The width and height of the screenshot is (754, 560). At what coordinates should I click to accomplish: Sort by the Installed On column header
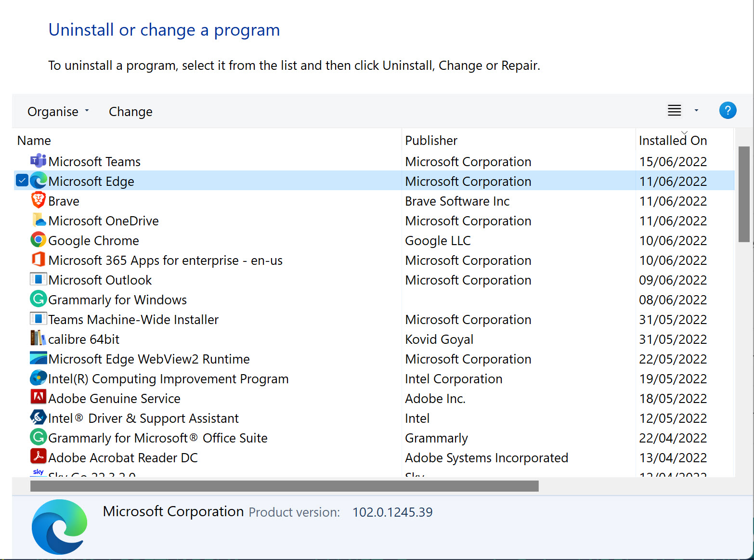click(x=672, y=141)
